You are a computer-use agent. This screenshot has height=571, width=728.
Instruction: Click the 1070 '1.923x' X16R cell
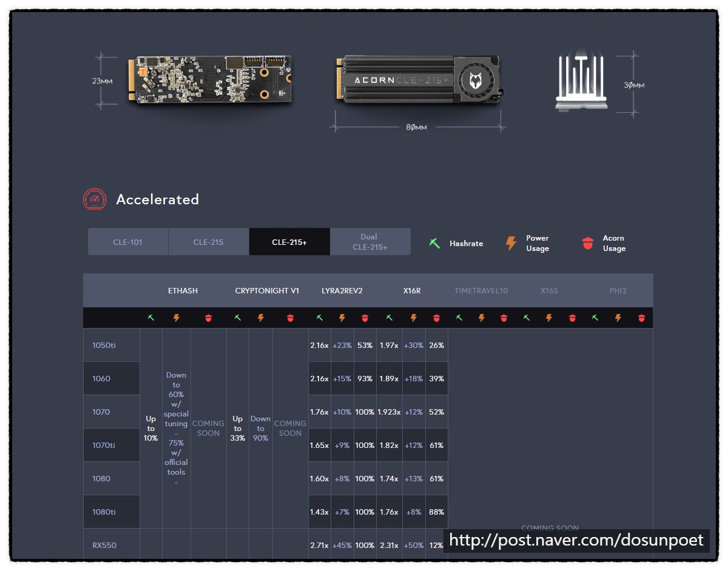[x=389, y=412]
